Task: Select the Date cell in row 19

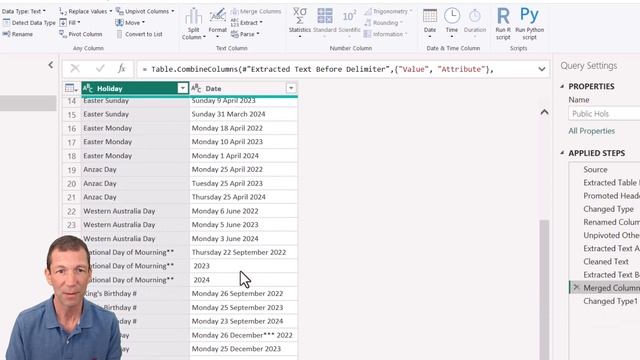Action: point(244,169)
